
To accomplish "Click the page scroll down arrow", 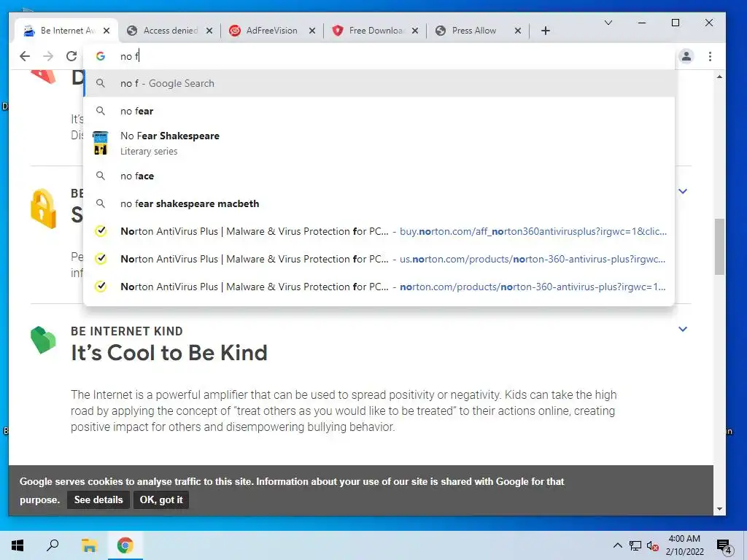I will coord(719,509).
